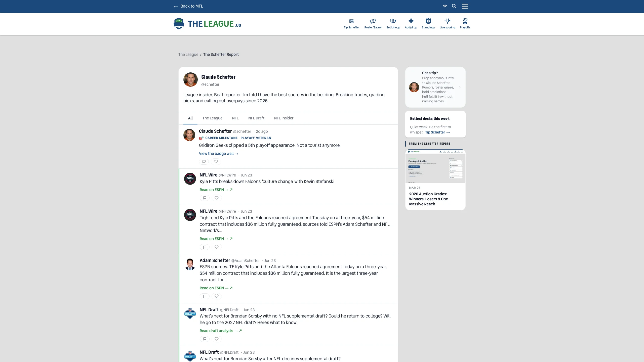Click the handshake icon in top bar
Image resolution: width=644 pixels, height=362 pixels.
pos(445,6)
